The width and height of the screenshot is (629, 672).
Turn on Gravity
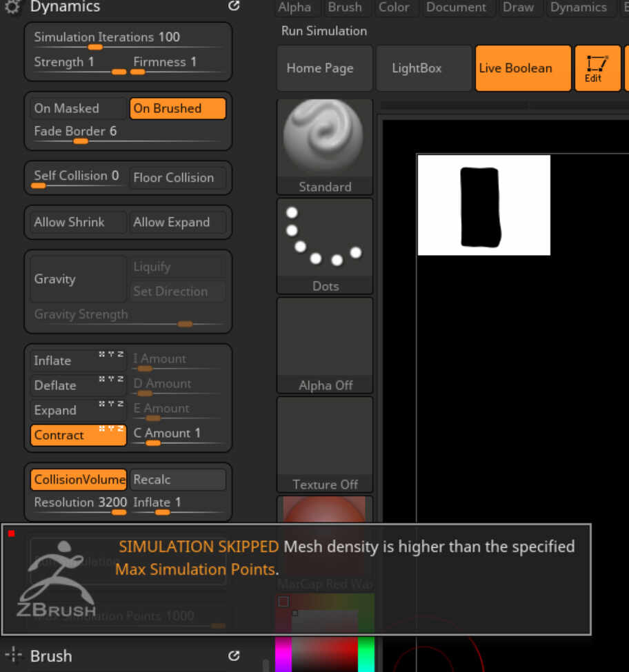tap(79, 279)
